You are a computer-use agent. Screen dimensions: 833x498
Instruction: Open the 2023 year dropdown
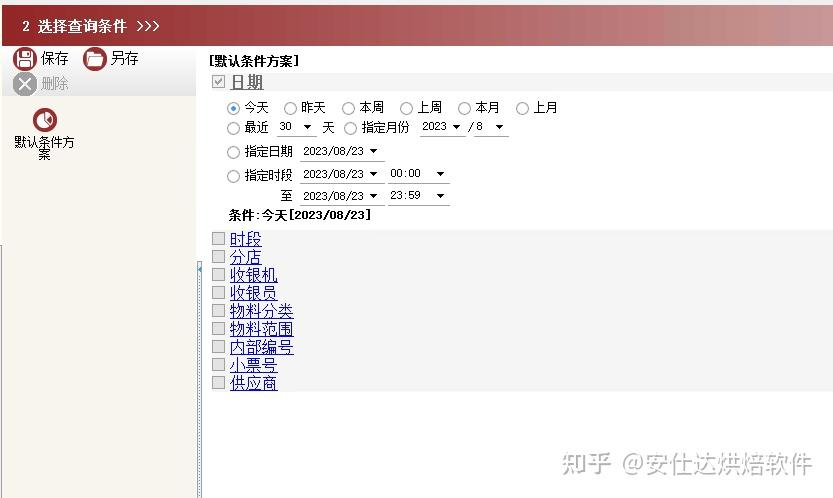(x=456, y=127)
